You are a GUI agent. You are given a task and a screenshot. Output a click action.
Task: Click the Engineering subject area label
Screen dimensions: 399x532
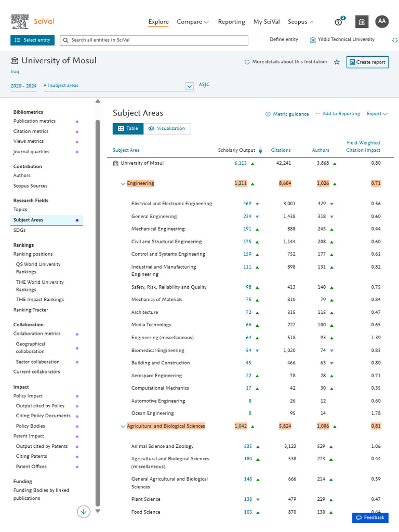pyautogui.click(x=140, y=183)
